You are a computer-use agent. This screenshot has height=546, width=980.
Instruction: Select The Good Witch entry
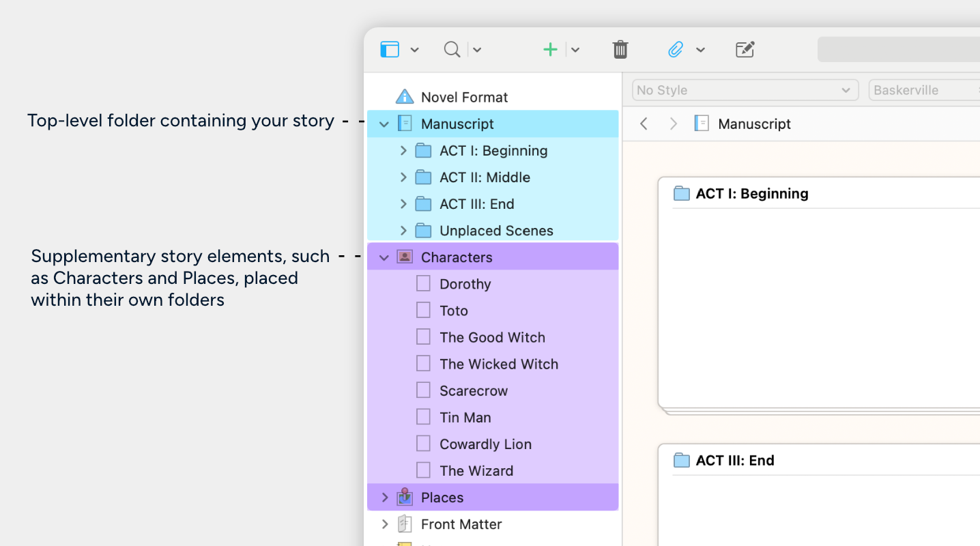tap(493, 337)
